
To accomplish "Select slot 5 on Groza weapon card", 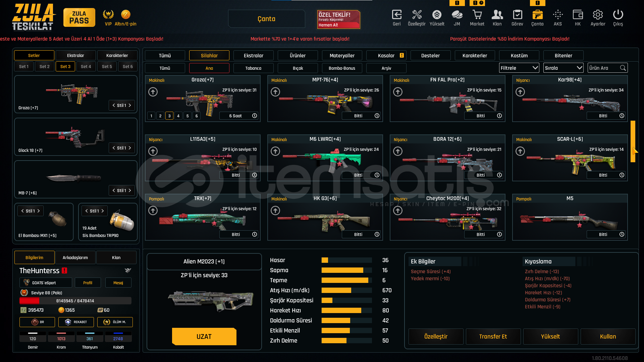I will pos(187,116).
